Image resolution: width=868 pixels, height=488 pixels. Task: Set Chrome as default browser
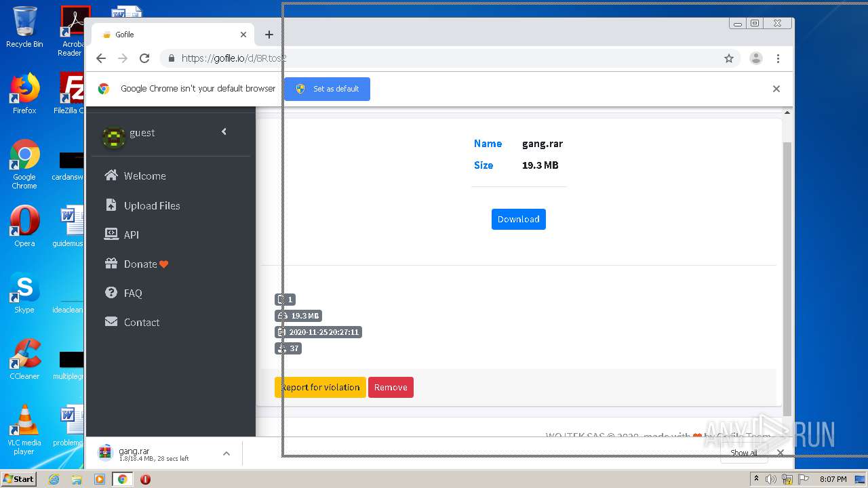pos(327,89)
